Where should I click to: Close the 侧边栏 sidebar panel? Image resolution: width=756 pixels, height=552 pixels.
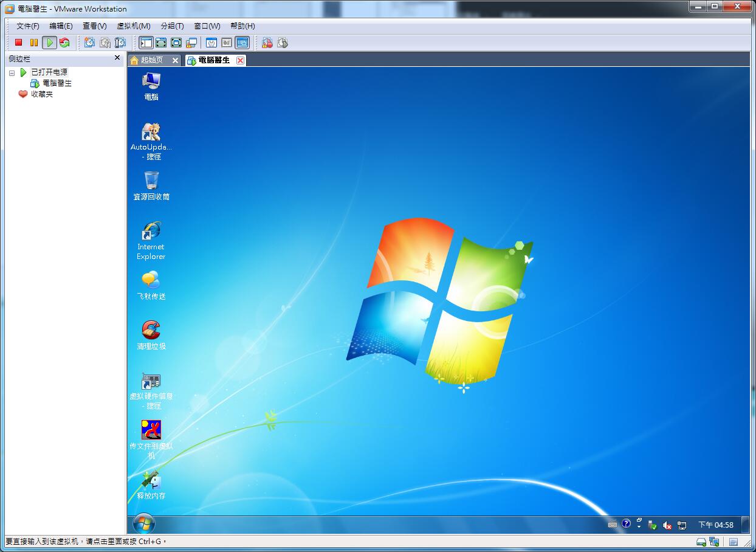(117, 58)
